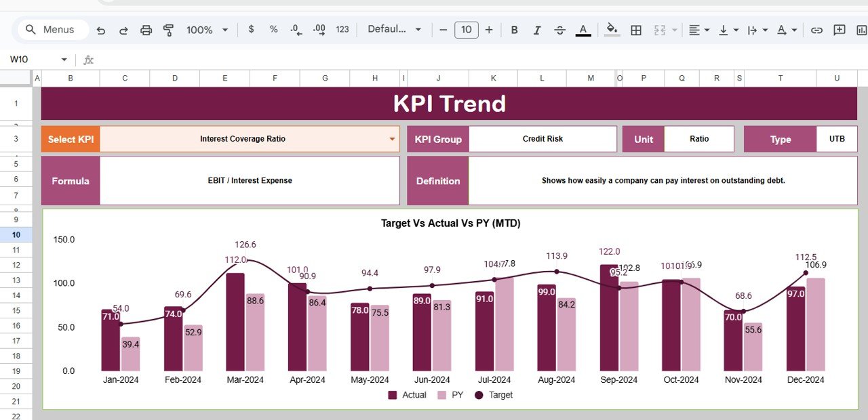
Task: Click the Print icon
Action: [x=146, y=30]
